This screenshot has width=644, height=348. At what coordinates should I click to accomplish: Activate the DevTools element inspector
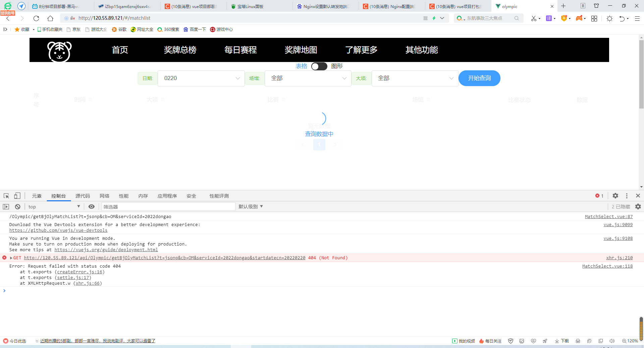coord(6,196)
